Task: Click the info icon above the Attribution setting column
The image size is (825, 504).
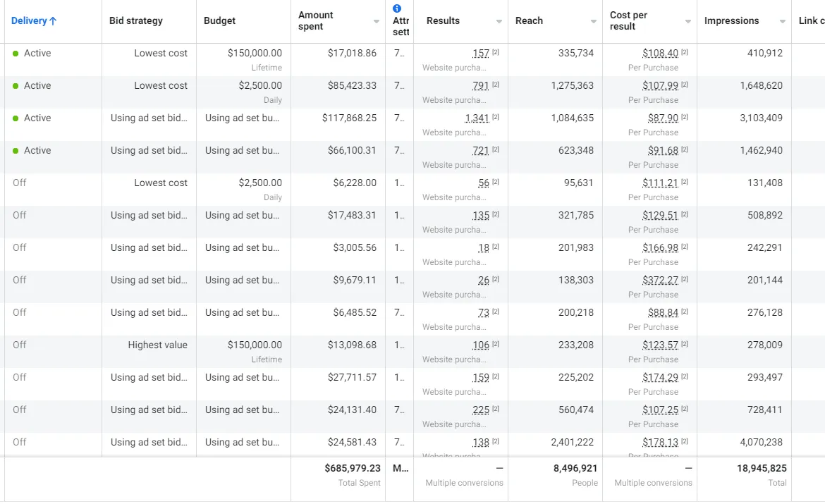Action: point(397,8)
